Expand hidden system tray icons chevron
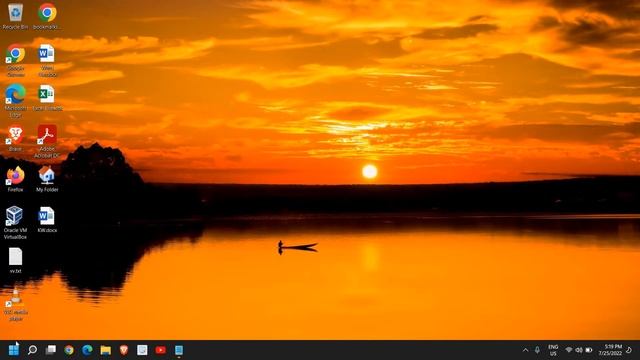This screenshot has height=360, width=640. 525,350
